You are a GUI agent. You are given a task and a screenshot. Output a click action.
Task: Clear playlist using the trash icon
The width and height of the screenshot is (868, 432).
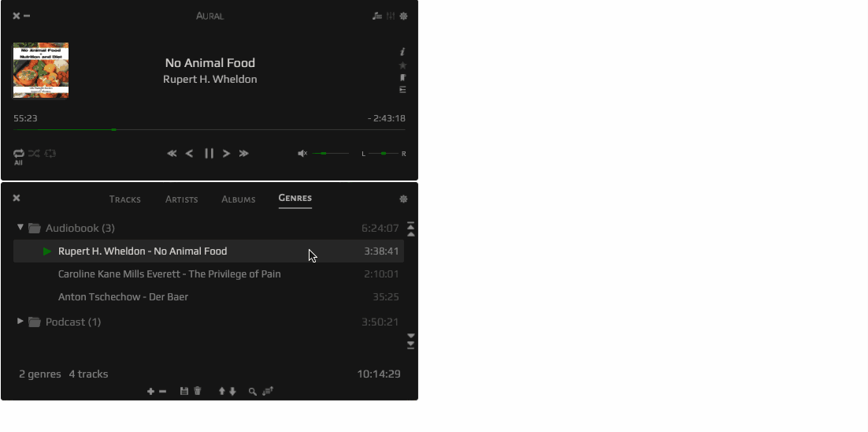pos(197,391)
